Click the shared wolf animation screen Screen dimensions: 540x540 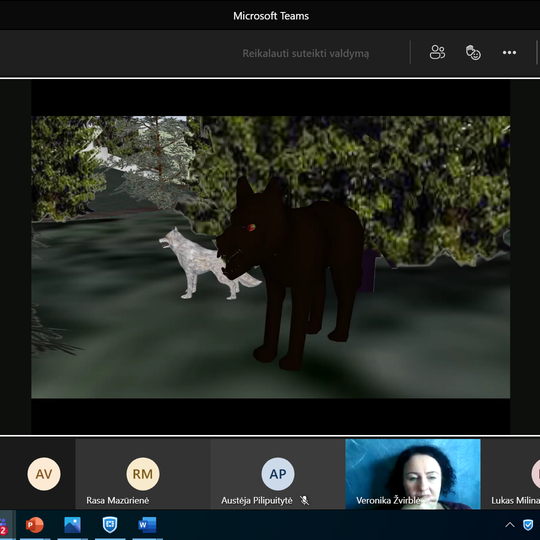270,257
